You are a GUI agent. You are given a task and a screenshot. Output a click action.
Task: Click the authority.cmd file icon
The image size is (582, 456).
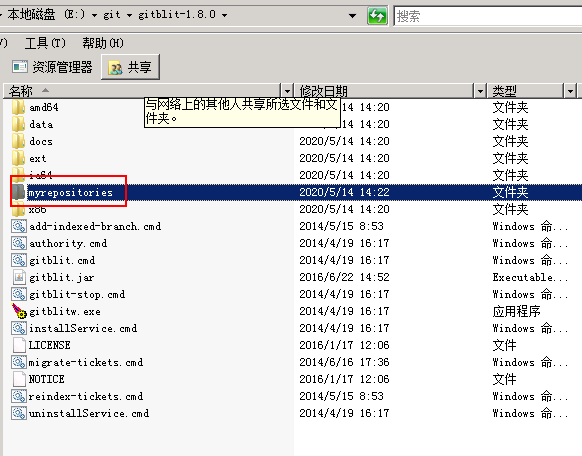coord(19,243)
